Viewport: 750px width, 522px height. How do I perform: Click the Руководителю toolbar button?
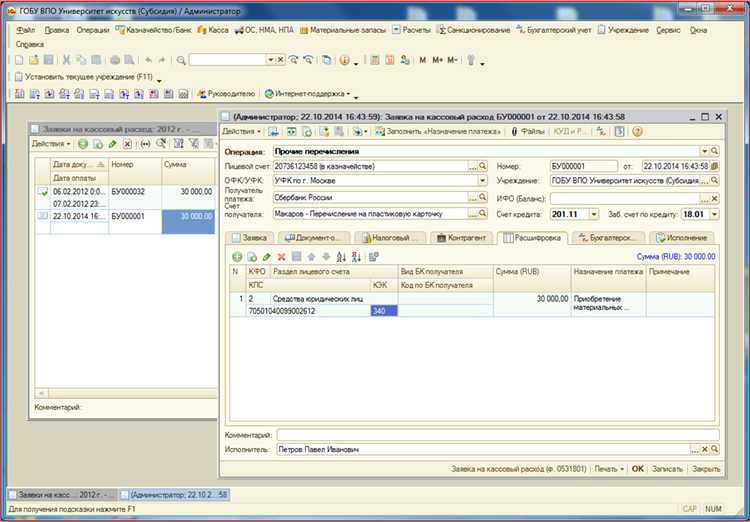226,94
